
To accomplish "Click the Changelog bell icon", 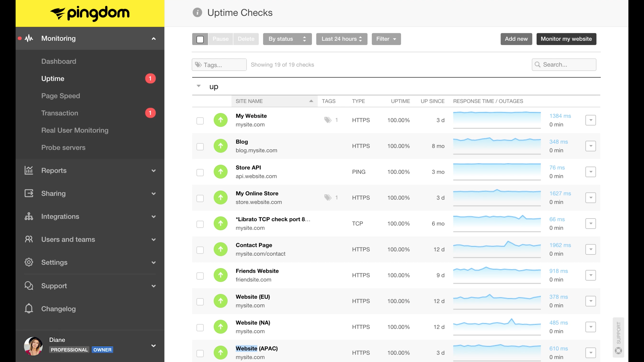I will (x=29, y=308).
